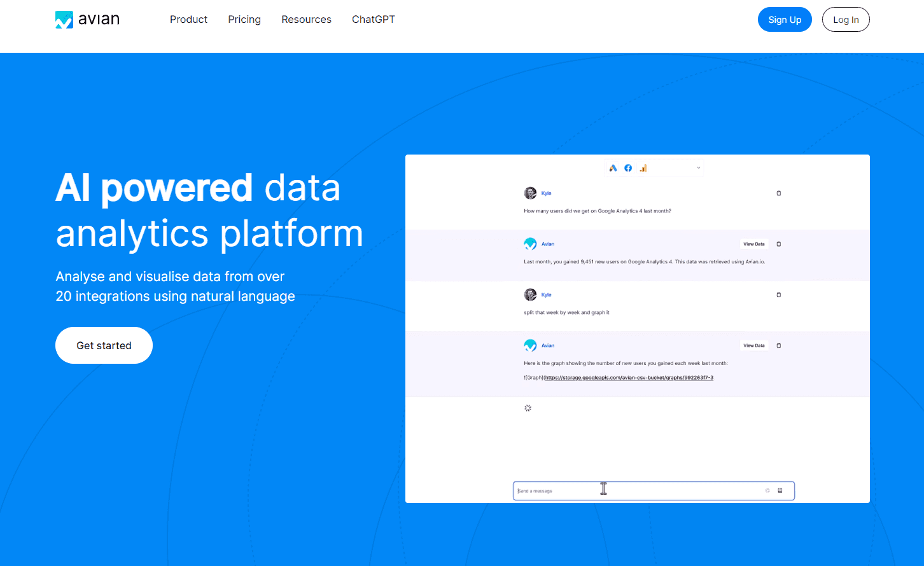This screenshot has height=566, width=924.
Task: Open the Resources menu
Action: coord(306,20)
